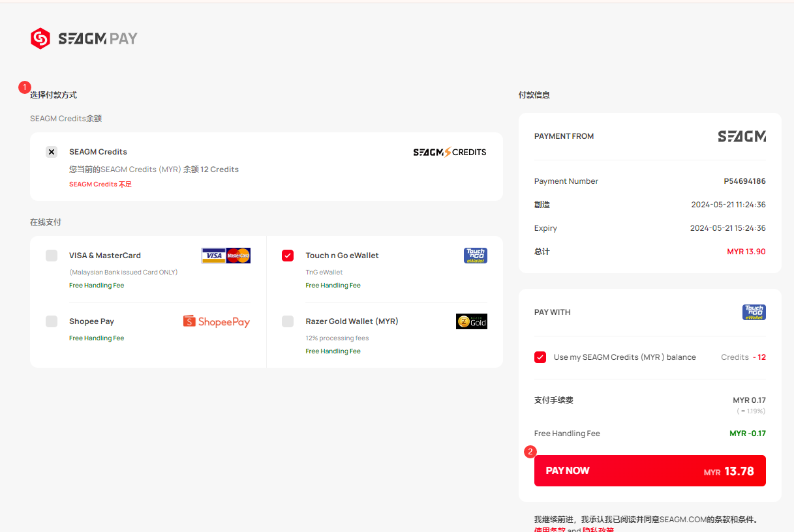Click the SEAGM Credits brand logo
This screenshot has width=794, height=532.
coord(450,152)
